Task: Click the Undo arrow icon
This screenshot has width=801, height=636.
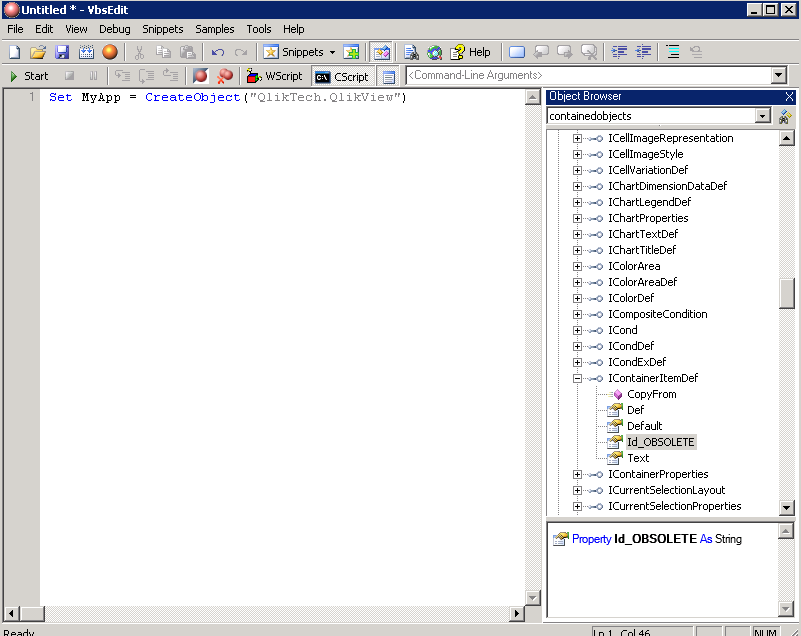Action: coord(217,52)
